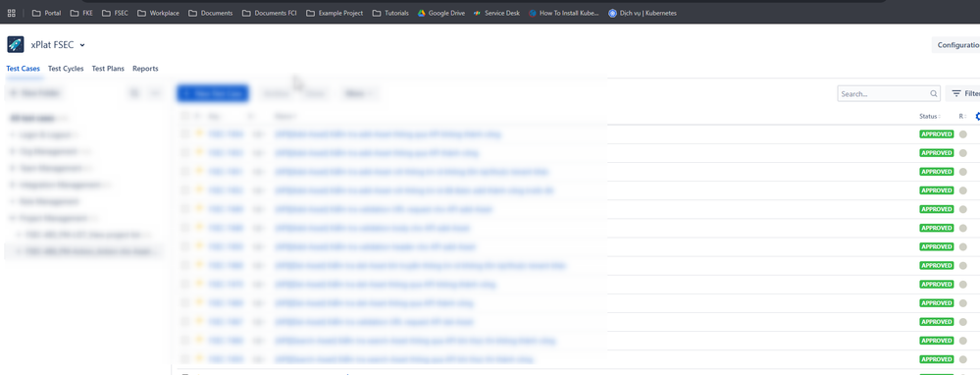Open the Google Drive bookmark
The width and height of the screenshot is (980, 375).
(441, 13)
